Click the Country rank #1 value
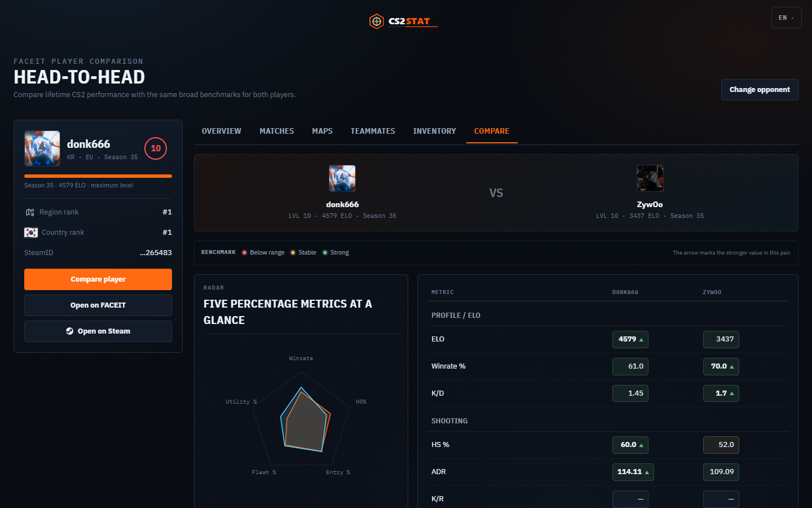 (167, 233)
